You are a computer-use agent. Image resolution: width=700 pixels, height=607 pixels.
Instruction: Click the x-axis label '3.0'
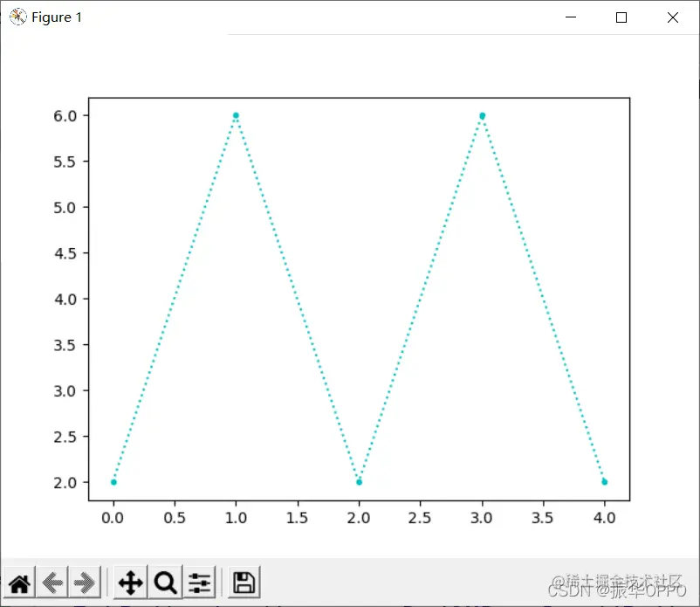pyautogui.click(x=482, y=518)
